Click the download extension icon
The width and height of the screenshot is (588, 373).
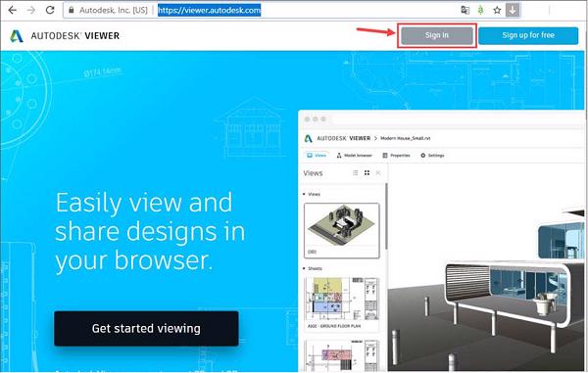click(x=513, y=10)
